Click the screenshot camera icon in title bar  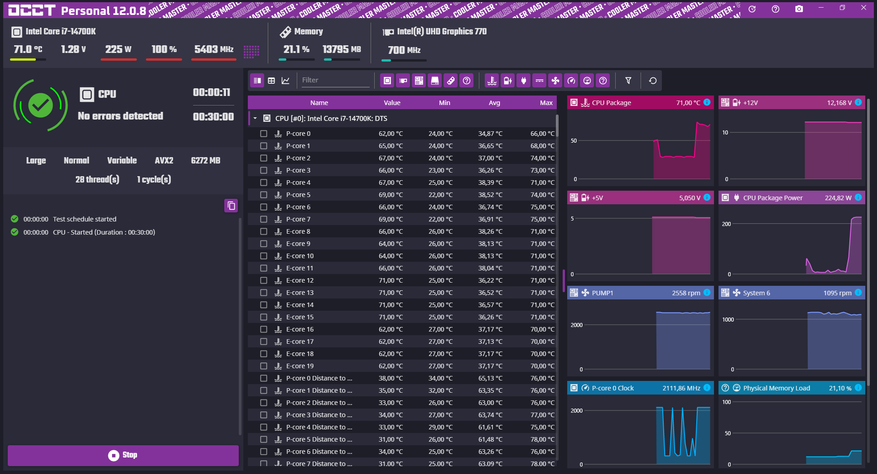tap(798, 9)
